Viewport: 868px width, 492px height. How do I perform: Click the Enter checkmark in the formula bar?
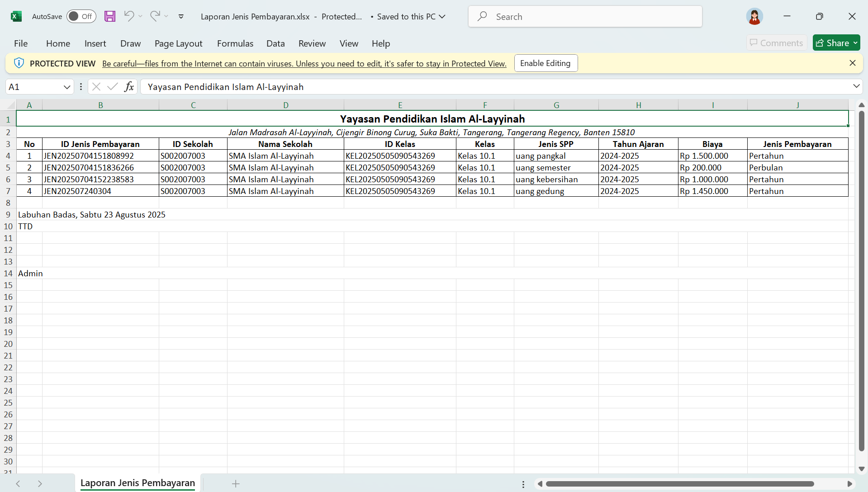tap(112, 86)
